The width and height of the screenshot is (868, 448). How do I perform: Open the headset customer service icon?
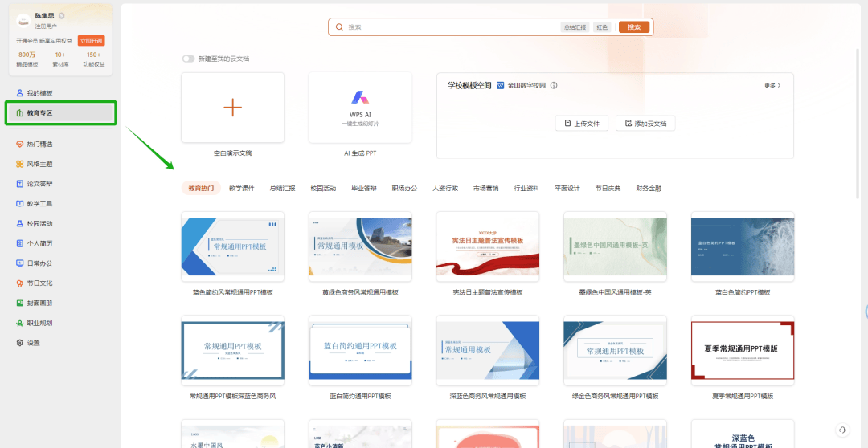(842, 430)
